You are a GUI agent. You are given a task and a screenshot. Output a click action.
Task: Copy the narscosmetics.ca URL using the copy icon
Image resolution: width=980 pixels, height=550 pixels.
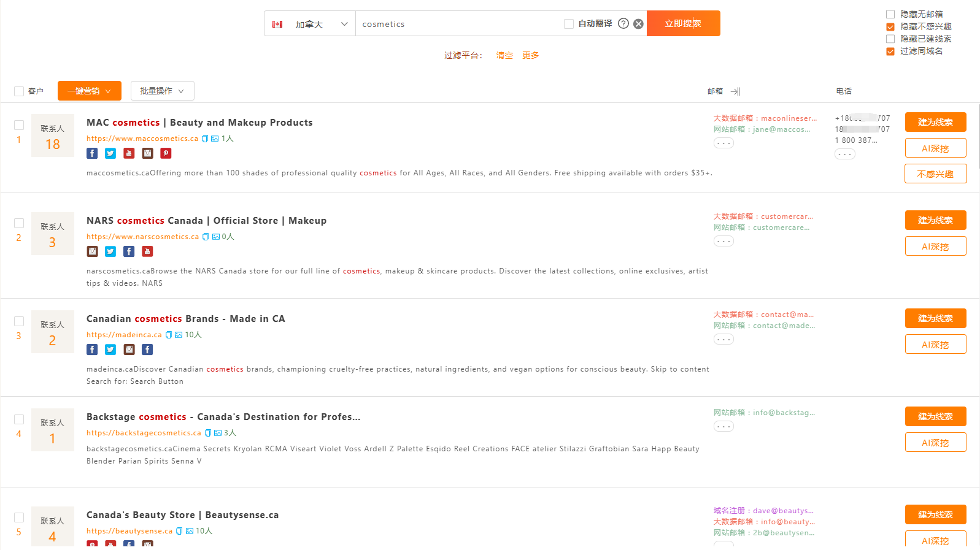[206, 237]
